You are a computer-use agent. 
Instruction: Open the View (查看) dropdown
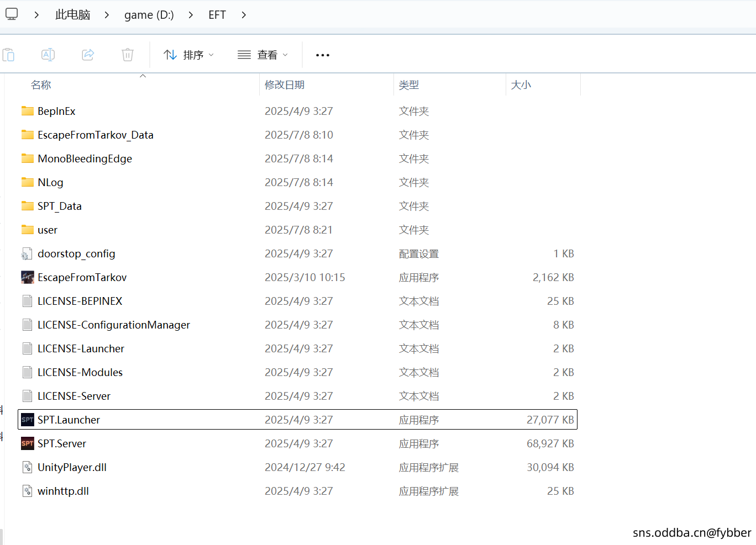point(263,55)
